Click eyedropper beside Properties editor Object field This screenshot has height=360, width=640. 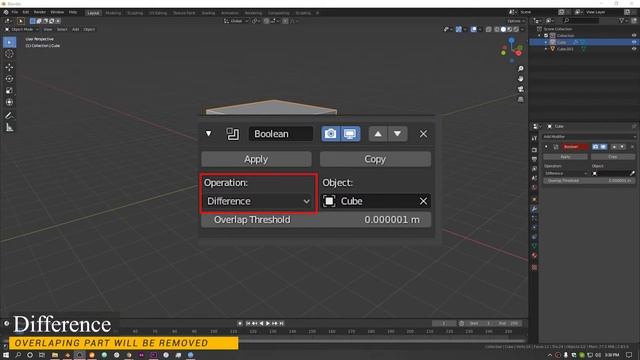coord(632,173)
